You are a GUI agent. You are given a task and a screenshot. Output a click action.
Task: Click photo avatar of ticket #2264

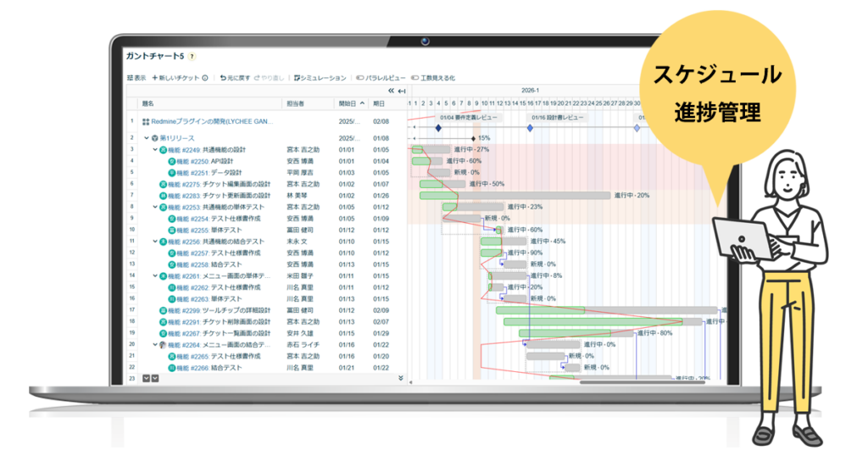(x=164, y=345)
